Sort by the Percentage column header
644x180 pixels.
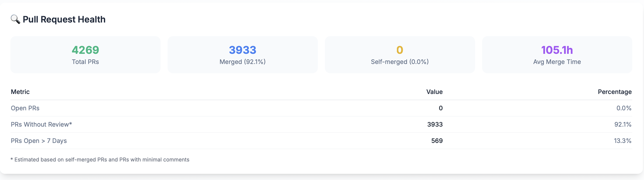pyautogui.click(x=615, y=92)
